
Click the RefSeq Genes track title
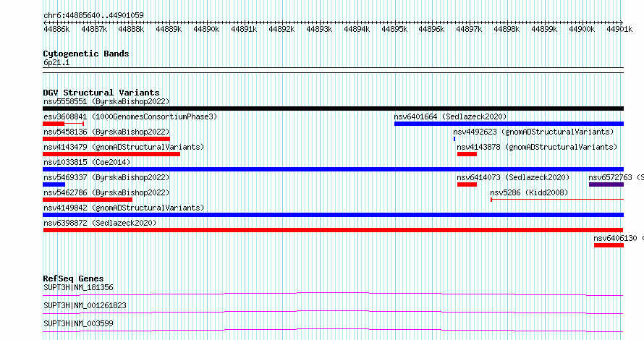pos(73,279)
